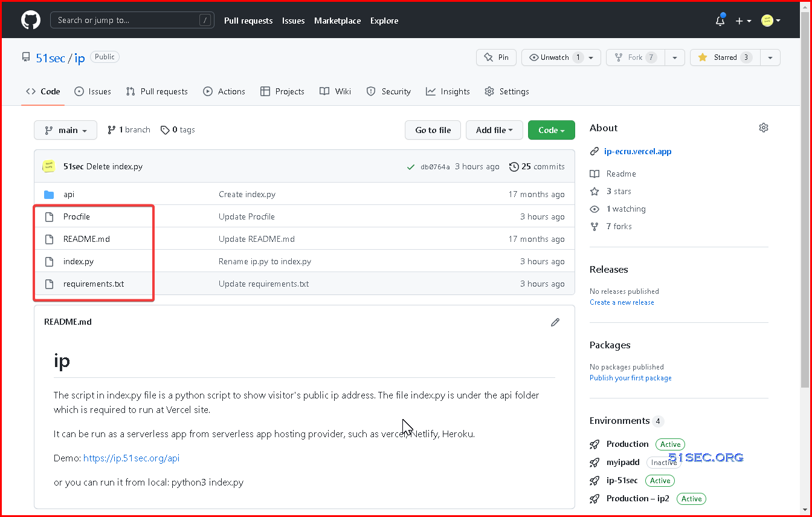Switch to the Projects tab
This screenshot has width=812, height=517.
click(x=282, y=91)
